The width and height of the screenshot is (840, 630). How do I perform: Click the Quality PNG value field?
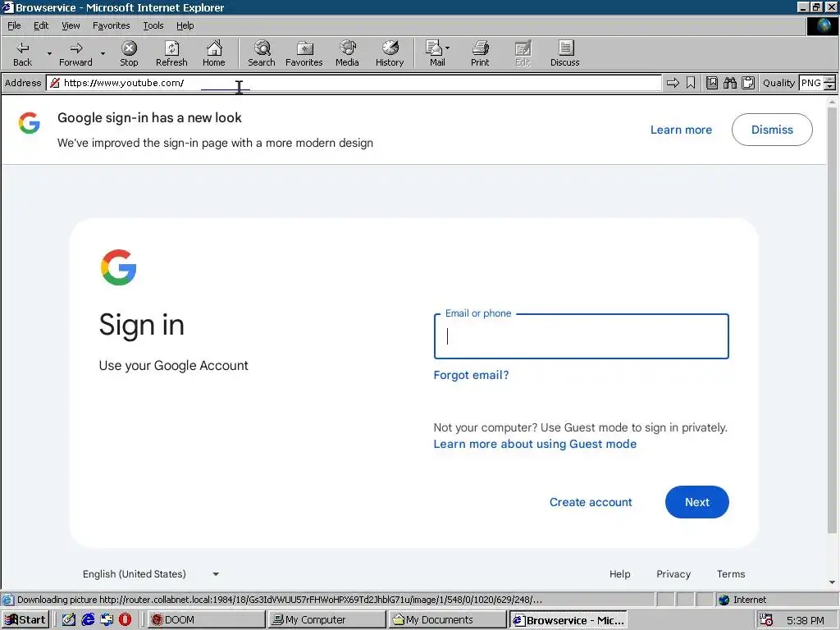[x=811, y=83]
